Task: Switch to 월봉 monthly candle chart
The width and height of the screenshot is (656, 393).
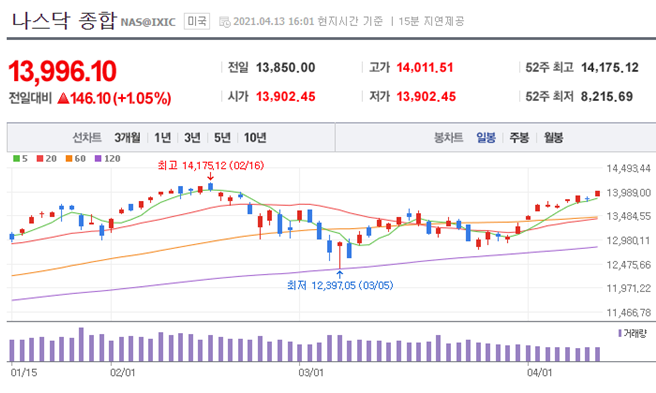Action: (x=553, y=137)
